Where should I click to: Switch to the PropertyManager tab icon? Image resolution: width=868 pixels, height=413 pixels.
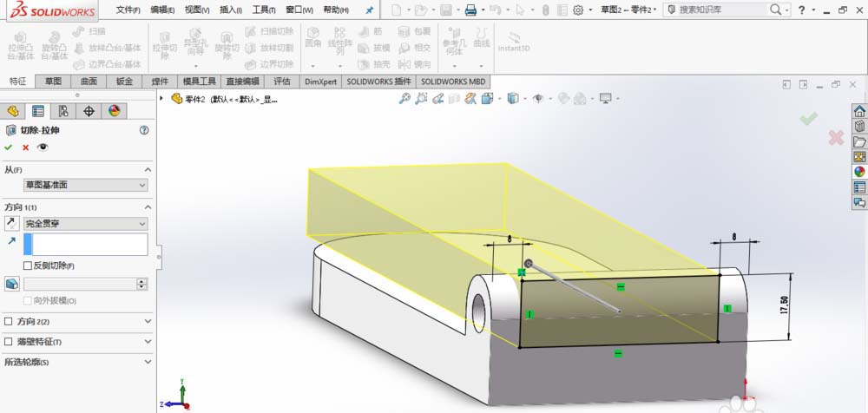tap(38, 111)
